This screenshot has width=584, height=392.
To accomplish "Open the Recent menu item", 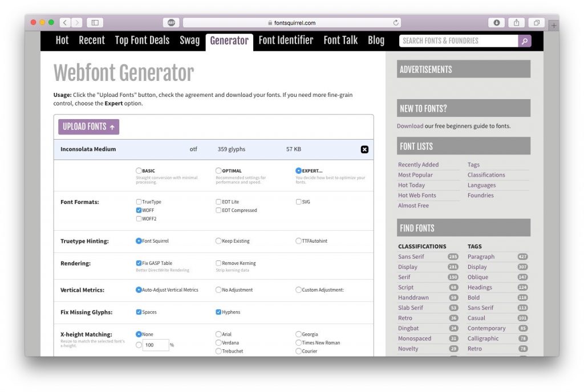I will pyautogui.click(x=92, y=40).
